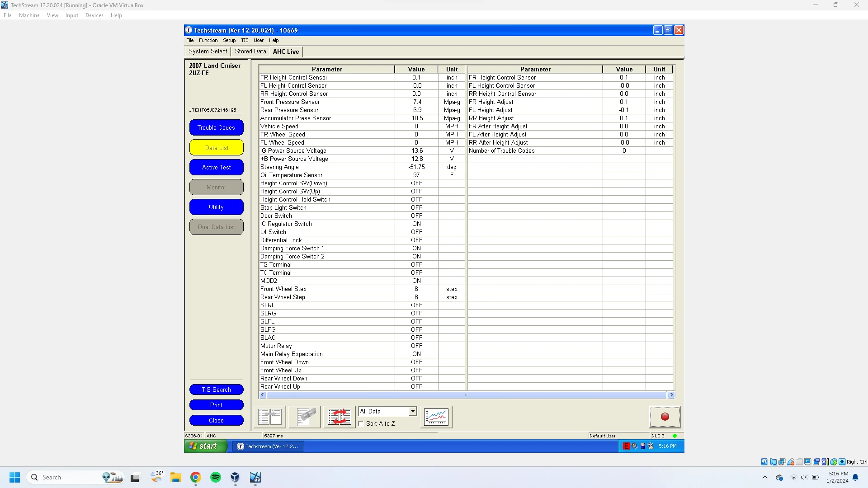Click the Windows notification bell icon

pos(855,477)
